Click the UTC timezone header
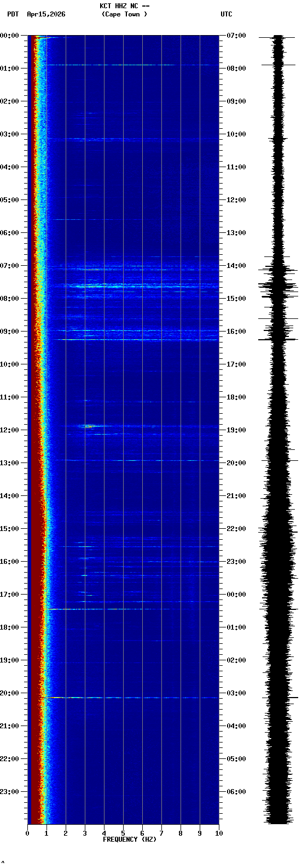The height and width of the screenshot is (868, 302). pyautogui.click(x=226, y=14)
